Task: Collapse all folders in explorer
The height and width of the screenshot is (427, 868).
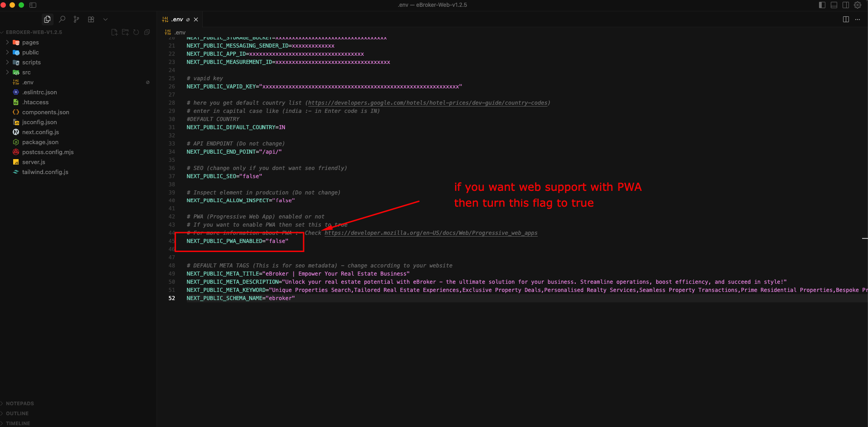Action: pos(147,32)
